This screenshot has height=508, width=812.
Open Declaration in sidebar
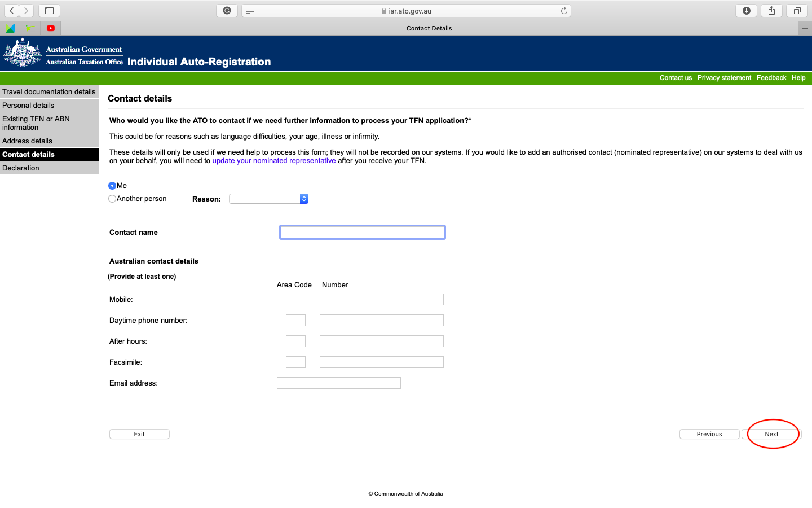click(x=49, y=168)
